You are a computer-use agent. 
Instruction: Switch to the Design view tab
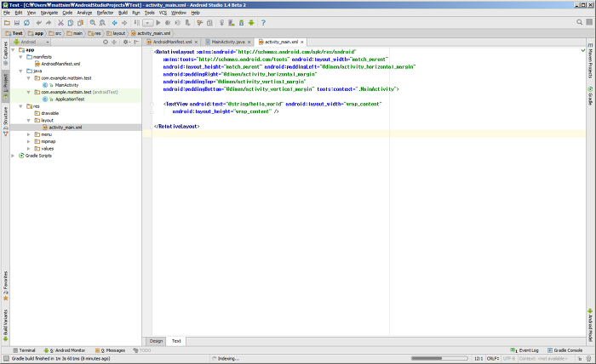click(x=156, y=341)
